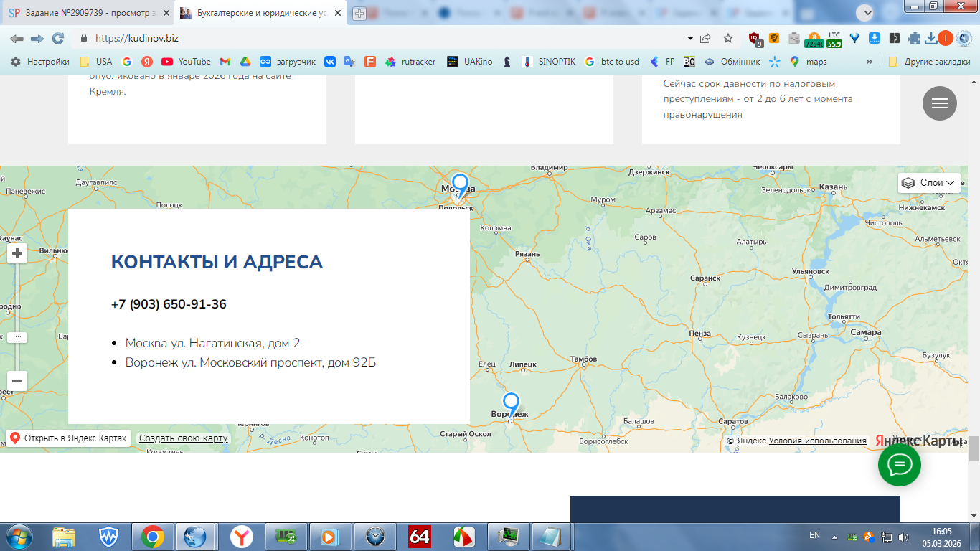Open the Обмінник bookmark
The width and height of the screenshot is (980, 551).
click(x=732, y=62)
